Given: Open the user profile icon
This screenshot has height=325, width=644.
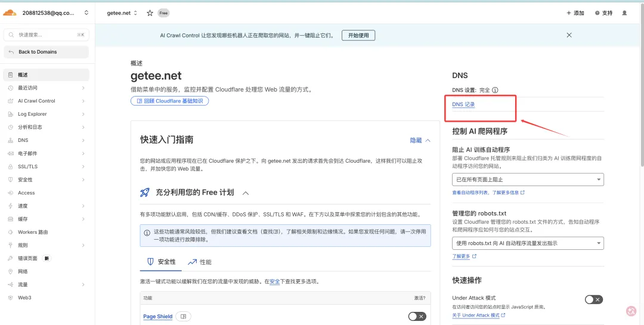Looking at the screenshot, I should pyautogui.click(x=624, y=13).
